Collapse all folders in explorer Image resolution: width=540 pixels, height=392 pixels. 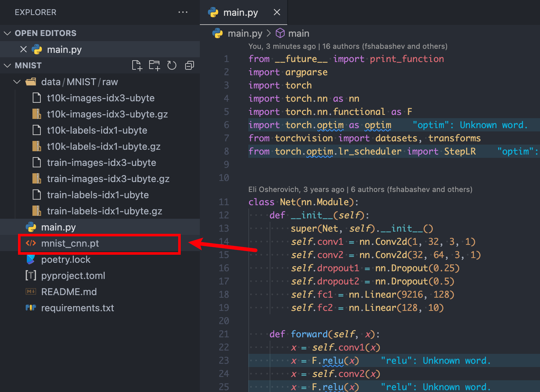pos(190,65)
